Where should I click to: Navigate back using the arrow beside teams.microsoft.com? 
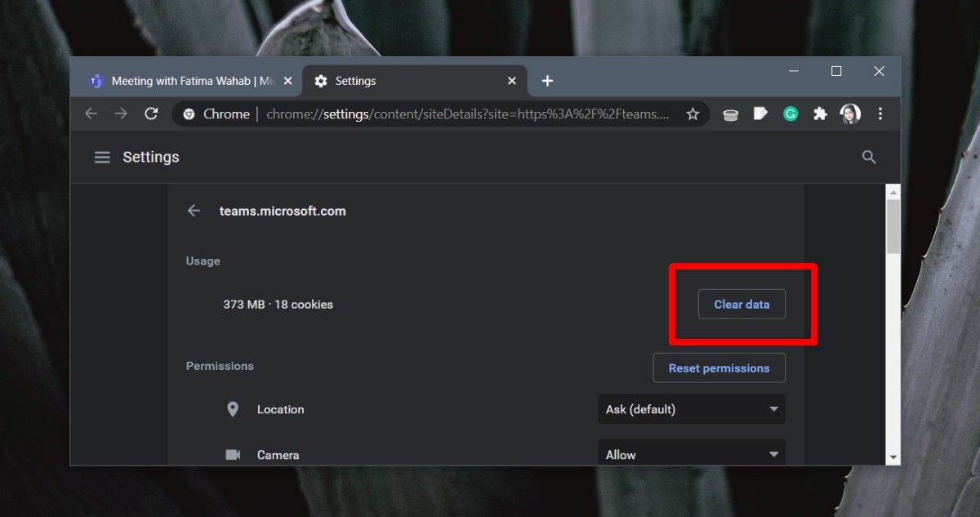(x=194, y=210)
